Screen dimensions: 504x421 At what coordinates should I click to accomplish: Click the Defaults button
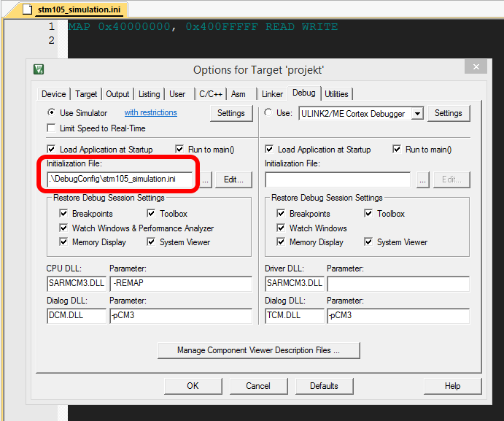tap(323, 386)
